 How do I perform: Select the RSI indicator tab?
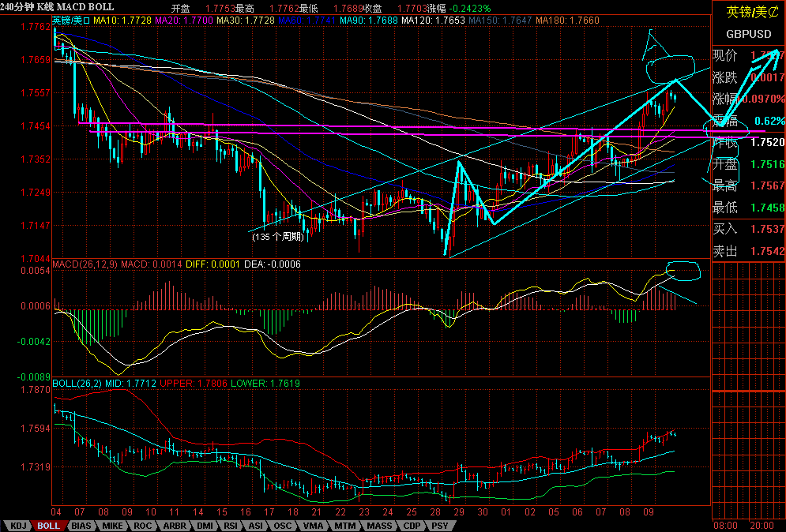231,526
